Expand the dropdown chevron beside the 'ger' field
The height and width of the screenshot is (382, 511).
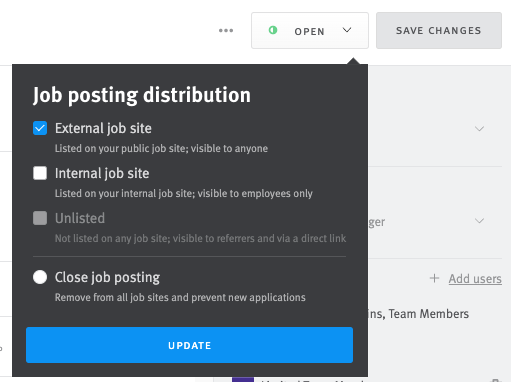(479, 221)
